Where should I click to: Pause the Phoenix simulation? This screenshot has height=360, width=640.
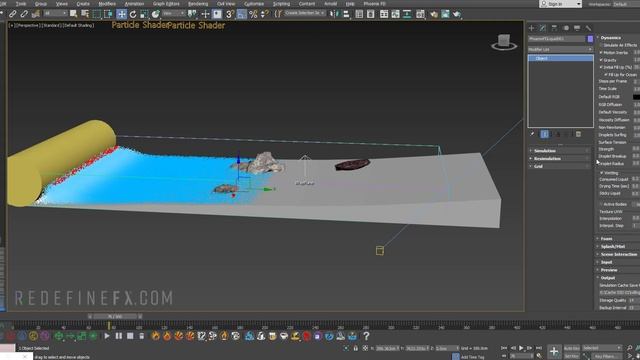[x=118, y=336]
